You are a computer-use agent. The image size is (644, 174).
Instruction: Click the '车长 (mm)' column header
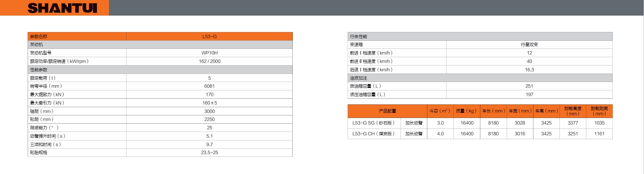pos(493,111)
